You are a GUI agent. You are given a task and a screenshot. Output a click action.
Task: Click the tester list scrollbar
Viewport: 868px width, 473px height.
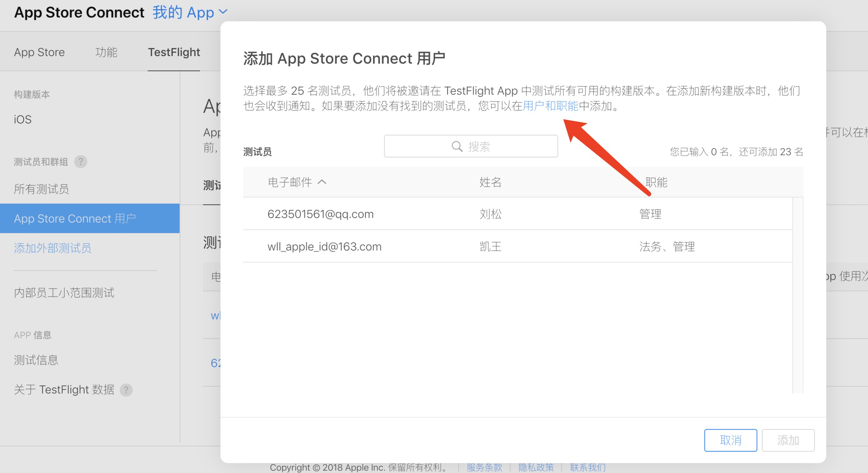[x=798, y=295]
